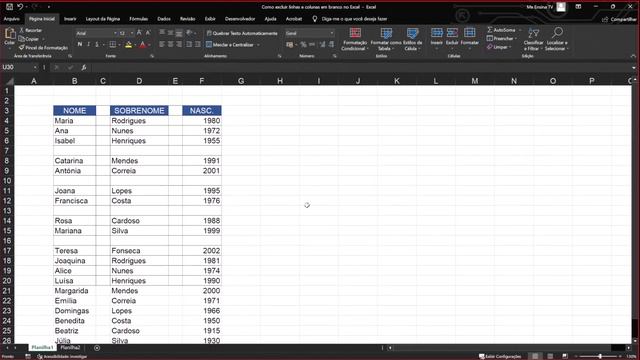Apply yellow fill color swatch
The height and width of the screenshot is (360, 640).
pos(129,45)
